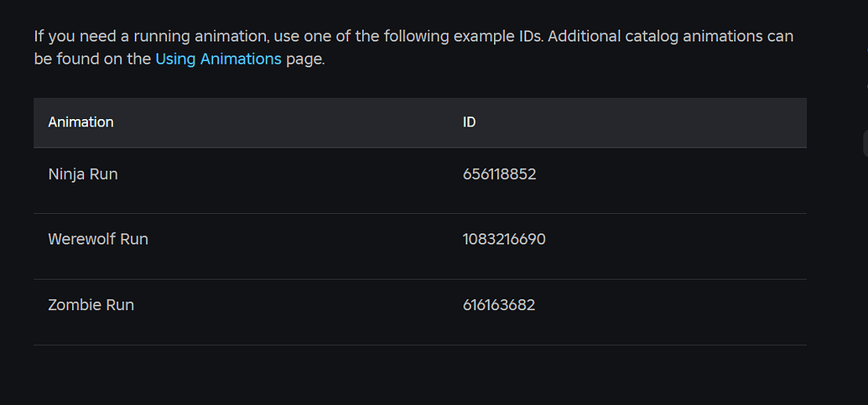Click the word 'page' after the link
Image resolution: width=868 pixels, height=405 pixels.
(303, 60)
